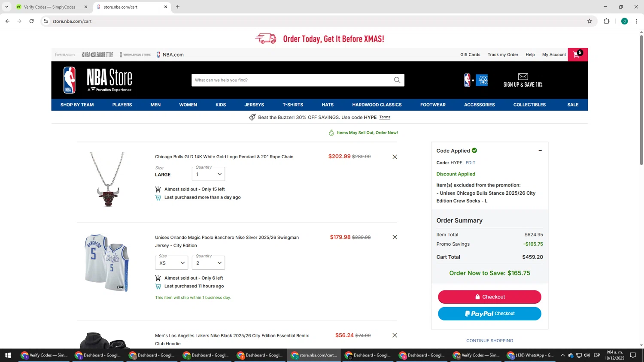Open the Paolo Banchero jersey thumbnail
The image size is (644, 362).
pos(107,263)
